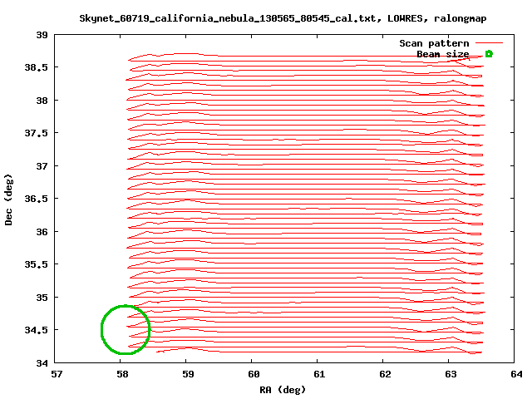532x399 pixels.
Task: Click the x-axis tick label 59
Action: (188, 374)
